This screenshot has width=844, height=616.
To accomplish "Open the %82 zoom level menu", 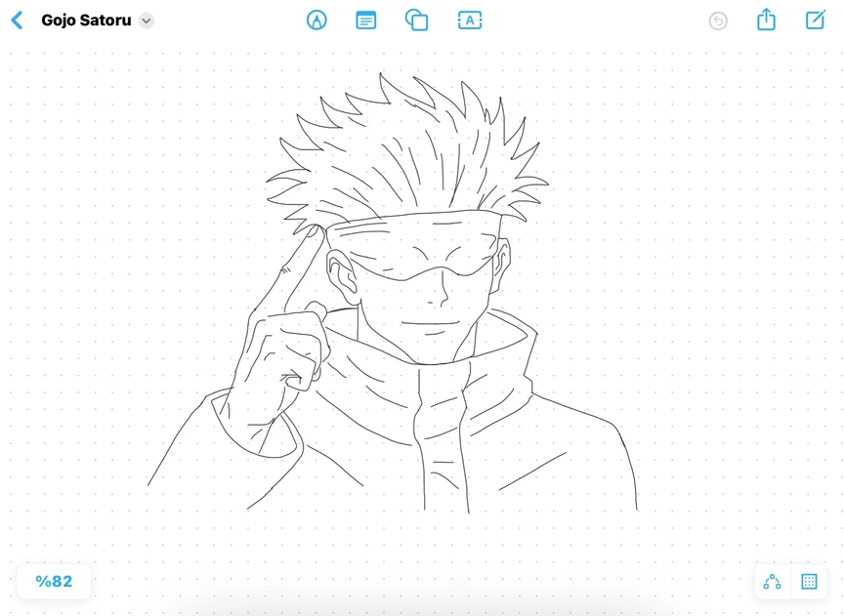I will click(54, 582).
